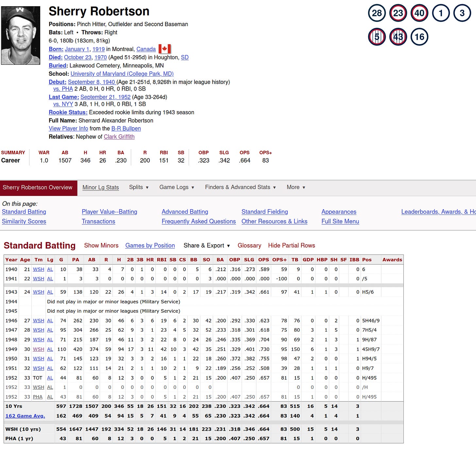Click the Buried label link
The width and height of the screenshot is (476, 449).
pyautogui.click(x=58, y=65)
